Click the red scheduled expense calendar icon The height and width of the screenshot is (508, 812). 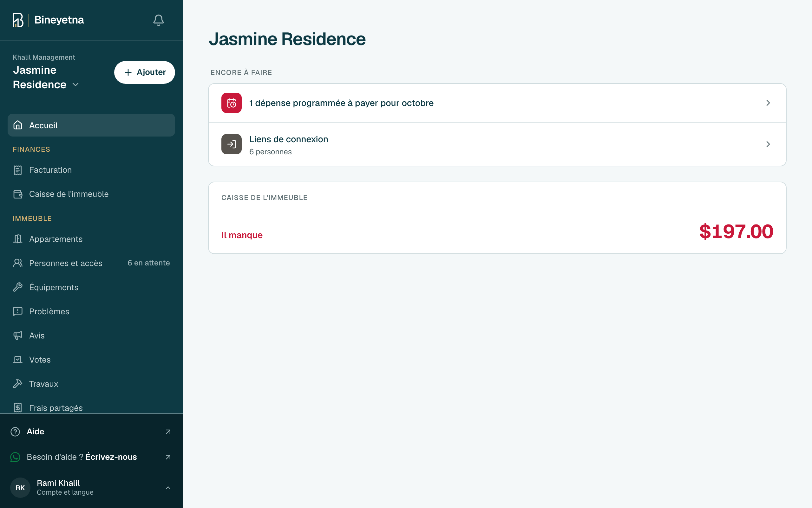(232, 103)
